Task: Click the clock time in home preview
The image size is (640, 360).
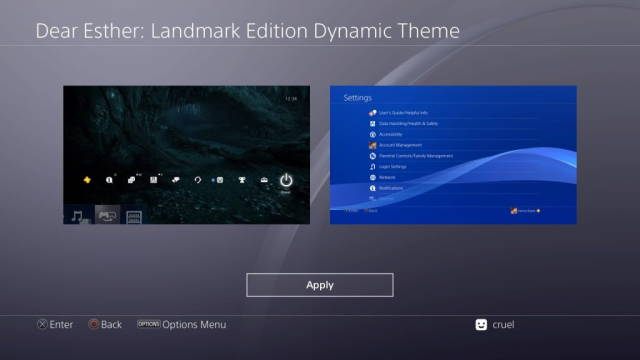Action: [291, 99]
